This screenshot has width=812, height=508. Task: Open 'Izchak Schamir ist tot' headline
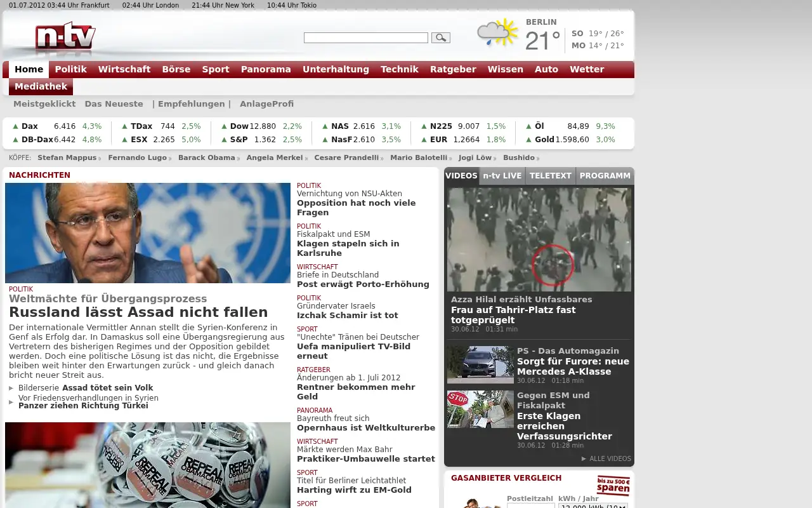pyautogui.click(x=348, y=316)
